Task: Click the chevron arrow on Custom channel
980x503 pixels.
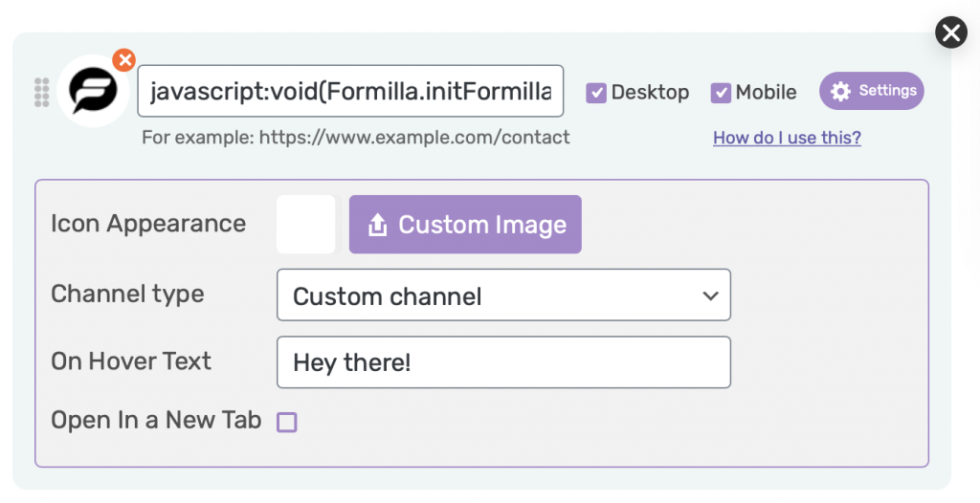Action: (x=710, y=295)
